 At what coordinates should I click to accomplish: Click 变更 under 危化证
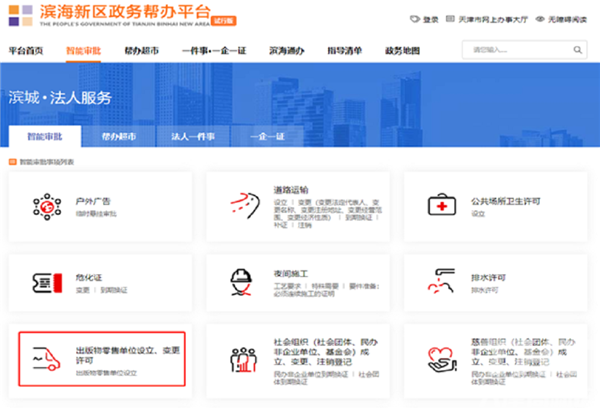pyautogui.click(x=82, y=290)
